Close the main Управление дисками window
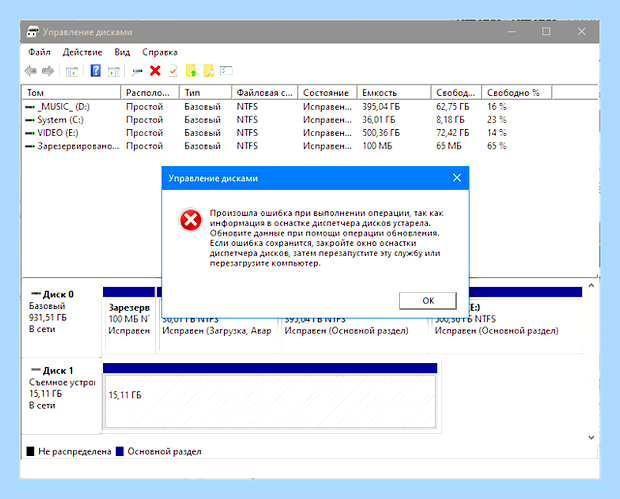The height and width of the screenshot is (499, 620). tap(581, 32)
